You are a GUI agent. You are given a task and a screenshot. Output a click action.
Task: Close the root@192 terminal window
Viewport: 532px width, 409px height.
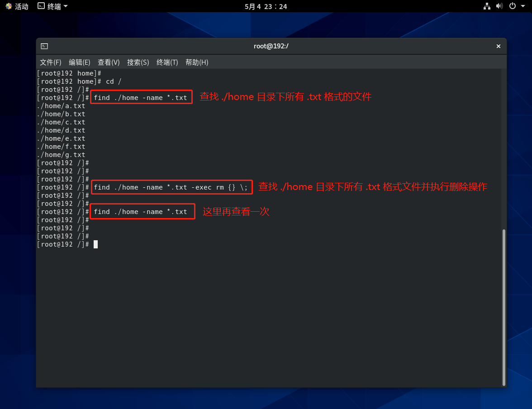pos(499,46)
